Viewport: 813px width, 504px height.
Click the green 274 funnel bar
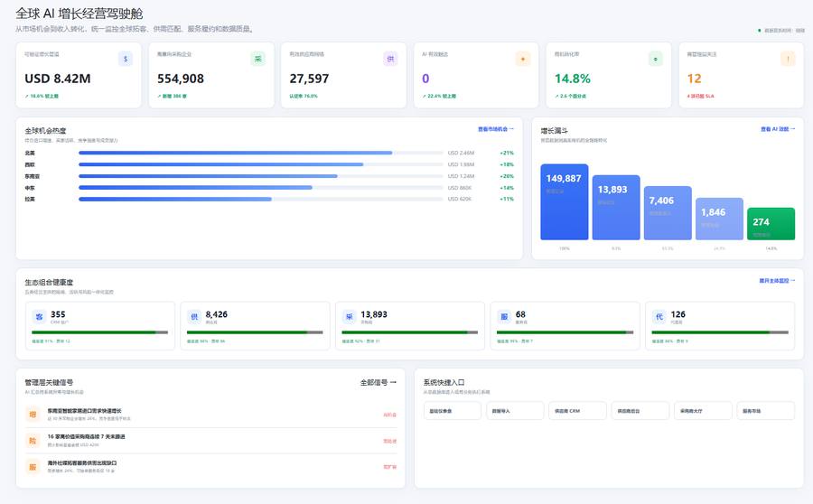coord(771,223)
